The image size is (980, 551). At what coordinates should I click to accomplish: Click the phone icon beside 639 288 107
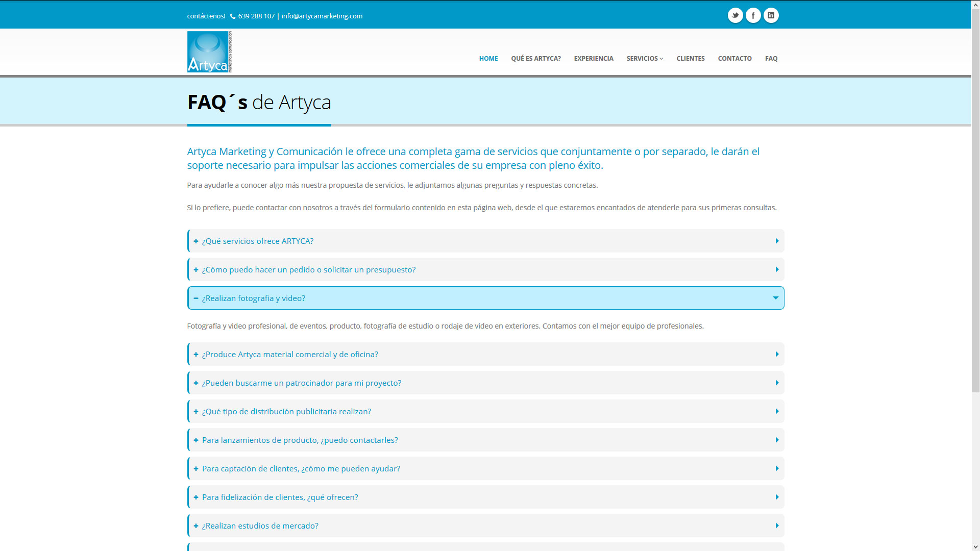coord(233,16)
